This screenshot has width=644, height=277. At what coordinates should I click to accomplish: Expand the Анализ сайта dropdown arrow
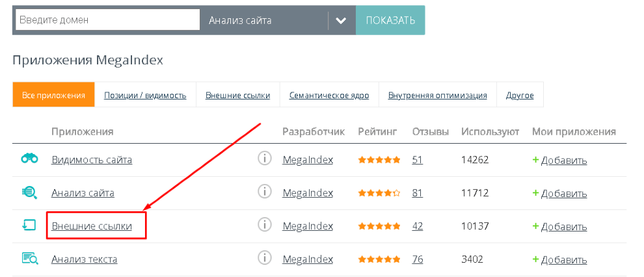342,20
